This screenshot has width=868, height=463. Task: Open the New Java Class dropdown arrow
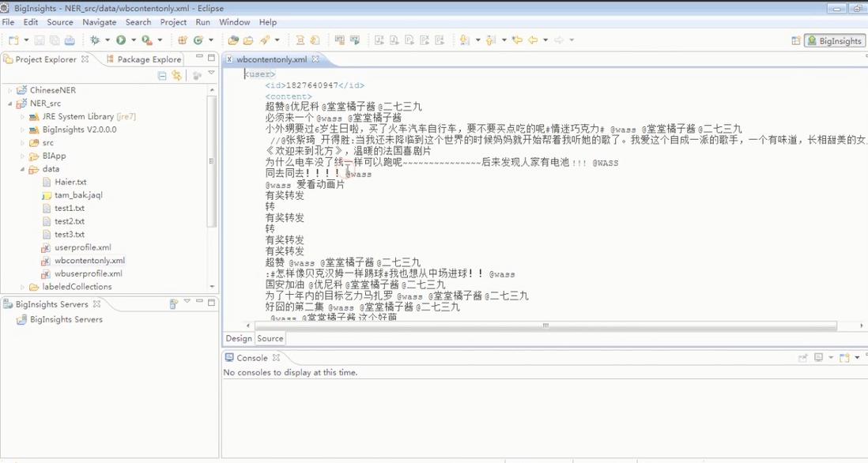[x=211, y=40]
